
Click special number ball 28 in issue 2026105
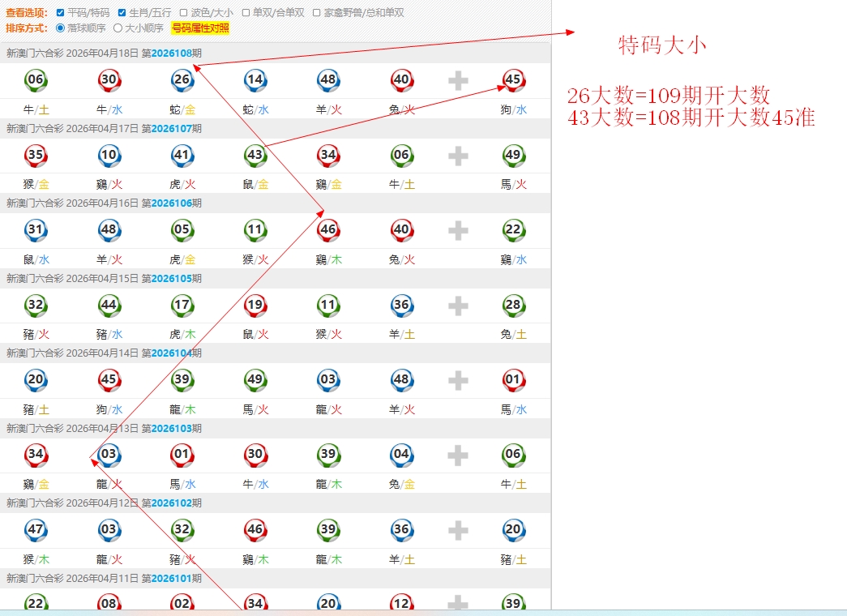pos(513,305)
